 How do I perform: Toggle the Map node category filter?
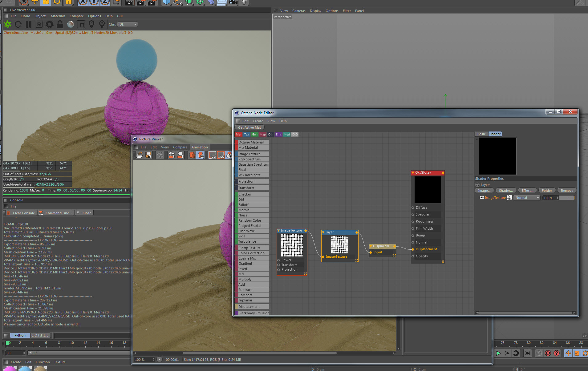click(x=263, y=135)
